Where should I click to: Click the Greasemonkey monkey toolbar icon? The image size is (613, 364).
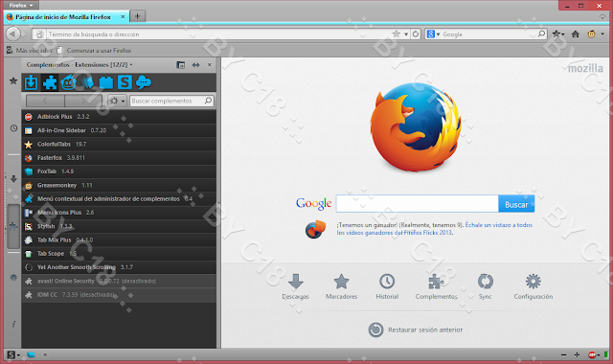tap(591, 34)
